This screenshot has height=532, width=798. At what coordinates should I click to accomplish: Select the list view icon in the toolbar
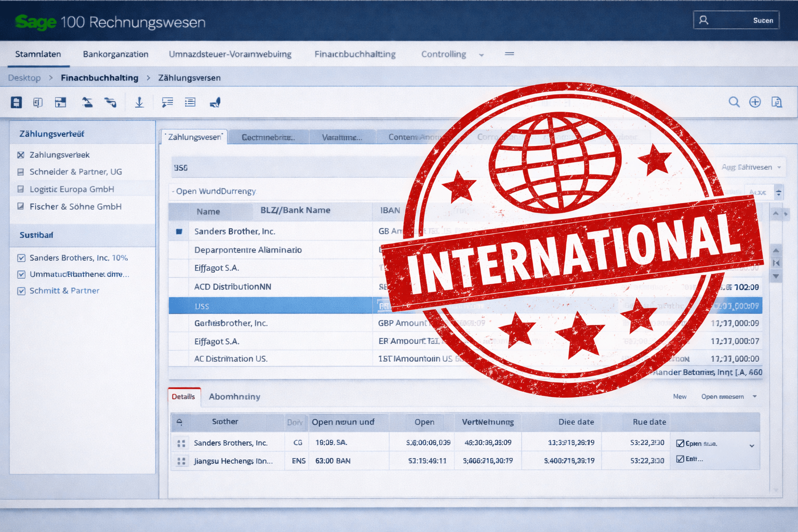(190, 102)
